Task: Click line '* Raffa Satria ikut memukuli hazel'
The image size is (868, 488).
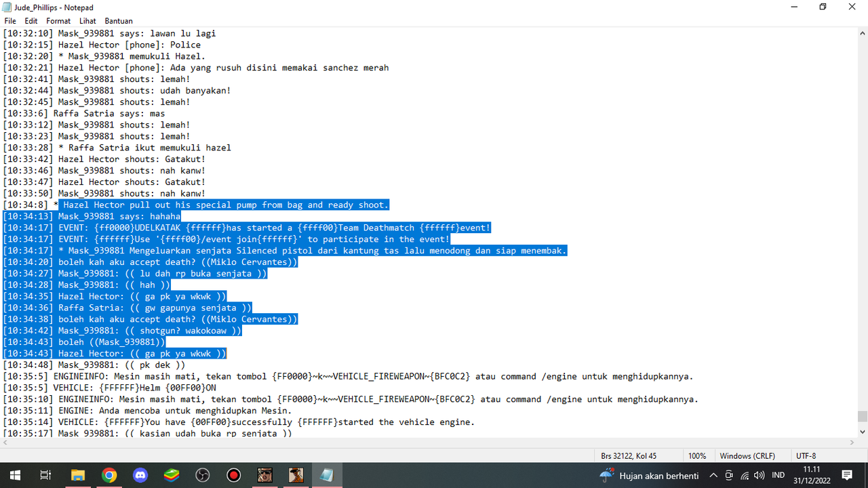Action: [117, 148]
